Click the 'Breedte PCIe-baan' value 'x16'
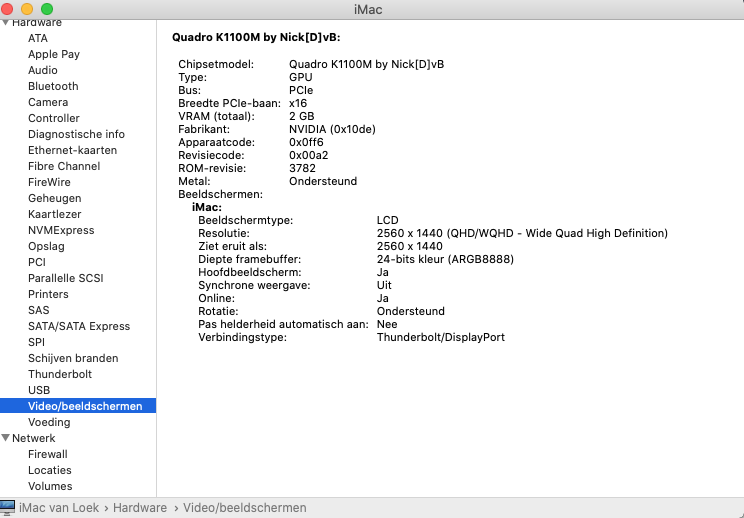Image resolution: width=744 pixels, height=518 pixels. point(298,103)
